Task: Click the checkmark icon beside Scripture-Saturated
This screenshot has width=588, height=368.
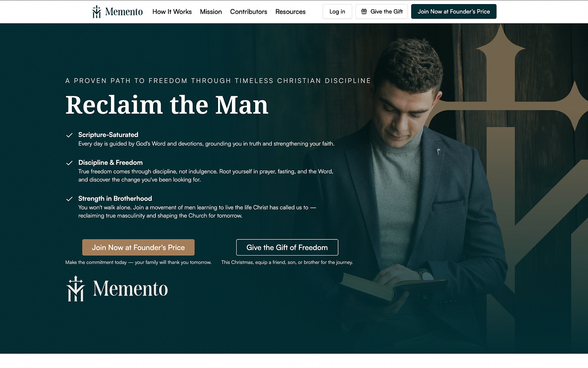Action: coord(69,135)
